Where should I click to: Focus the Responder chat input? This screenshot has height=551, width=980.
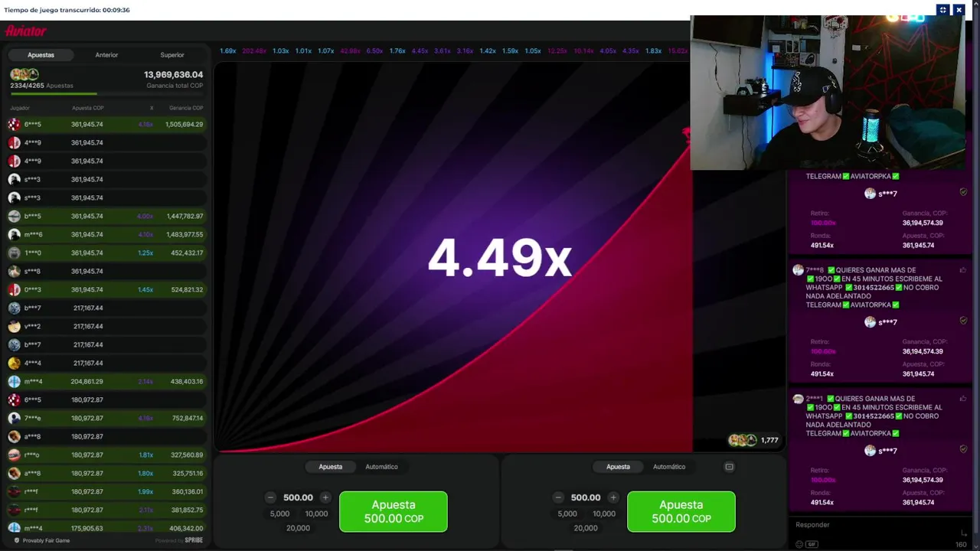point(873,525)
